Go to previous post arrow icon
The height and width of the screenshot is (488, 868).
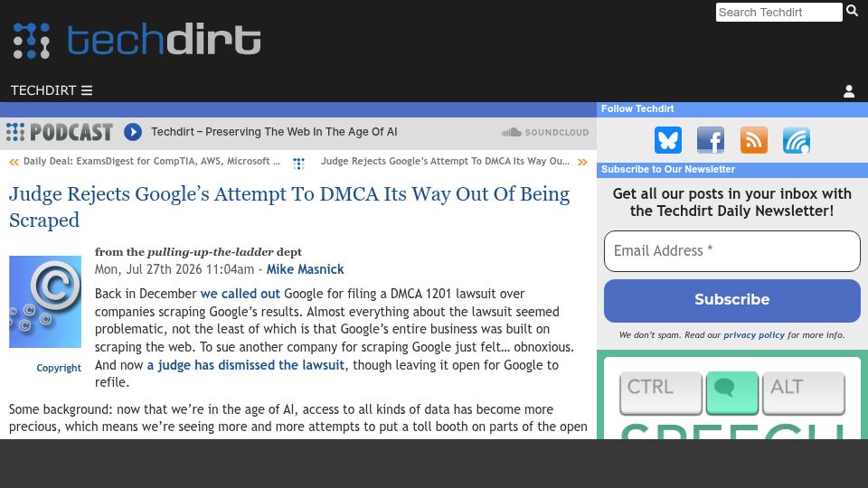click(x=14, y=162)
